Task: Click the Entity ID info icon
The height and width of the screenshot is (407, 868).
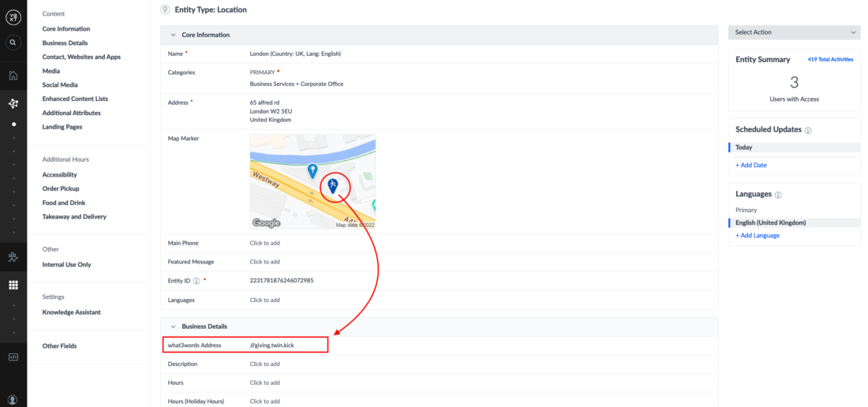Action: pos(196,281)
